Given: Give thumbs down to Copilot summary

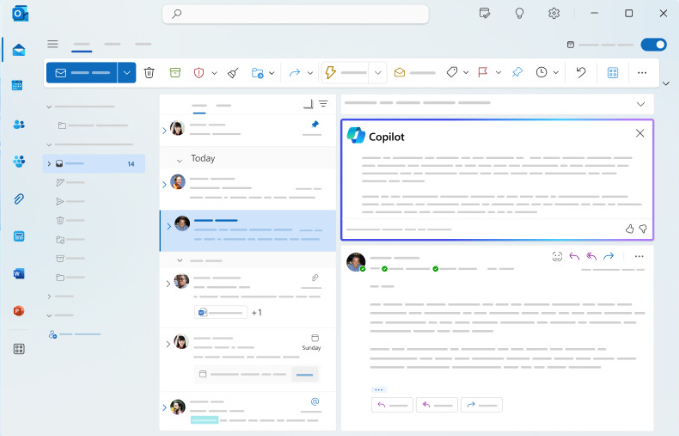Looking at the screenshot, I should 643,229.
